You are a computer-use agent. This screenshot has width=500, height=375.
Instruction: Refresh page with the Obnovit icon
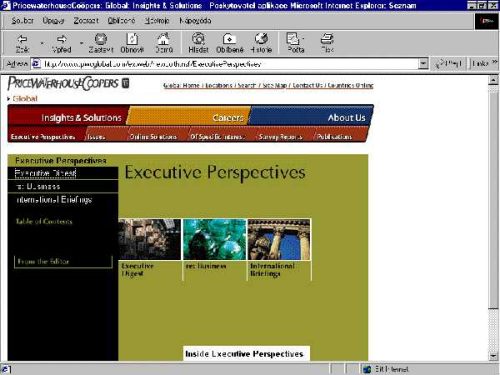click(x=132, y=39)
